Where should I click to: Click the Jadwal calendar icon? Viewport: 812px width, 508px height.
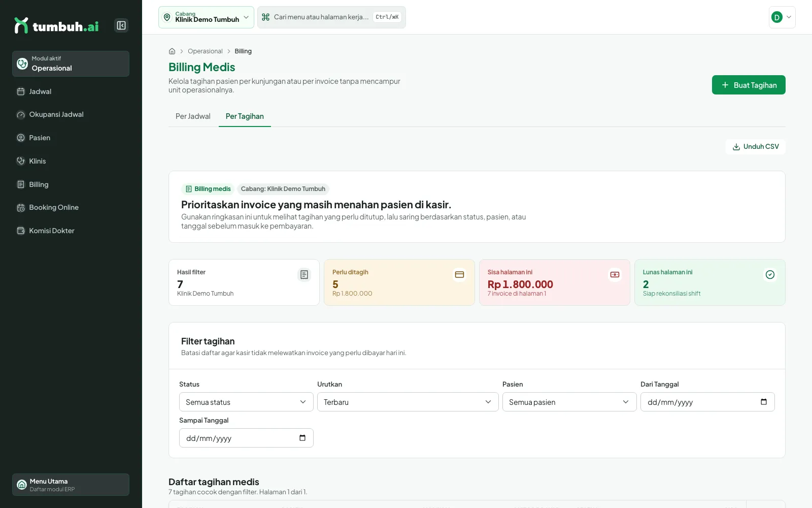point(21,91)
